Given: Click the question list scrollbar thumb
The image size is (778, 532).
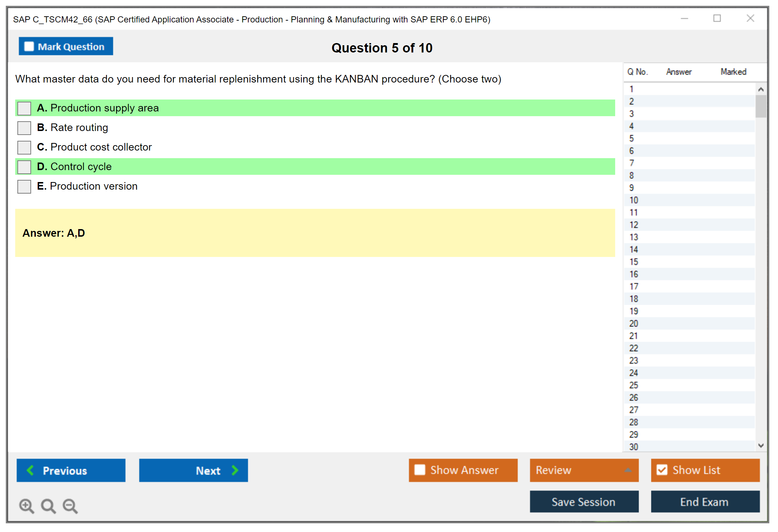Looking at the screenshot, I should pyautogui.click(x=761, y=106).
